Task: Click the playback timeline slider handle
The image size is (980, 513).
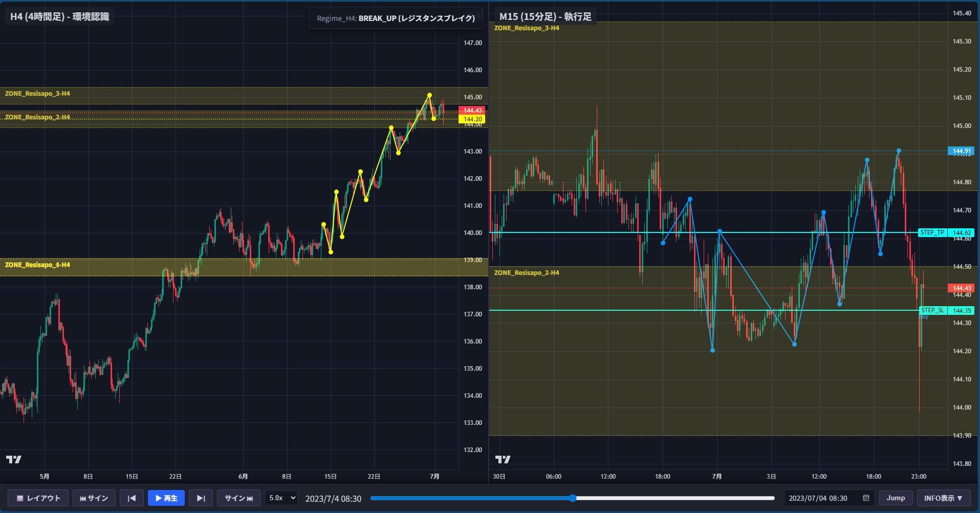Action: pyautogui.click(x=573, y=498)
